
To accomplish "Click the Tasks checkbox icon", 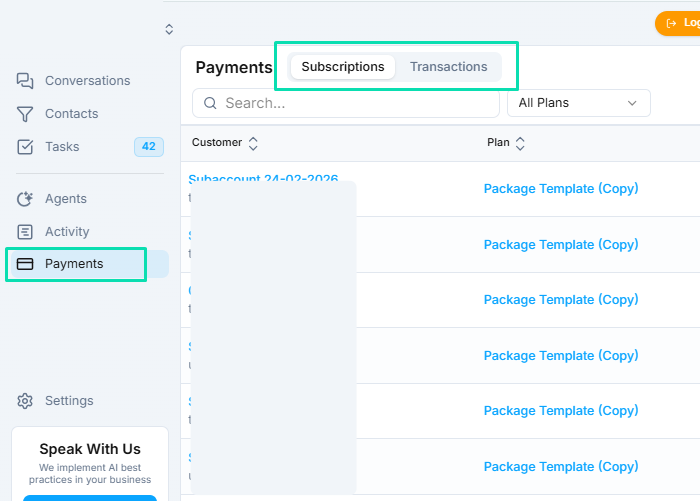I will click(25, 147).
